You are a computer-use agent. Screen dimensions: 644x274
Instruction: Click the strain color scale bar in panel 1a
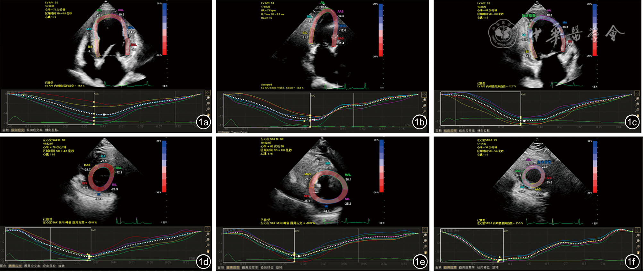165,29
